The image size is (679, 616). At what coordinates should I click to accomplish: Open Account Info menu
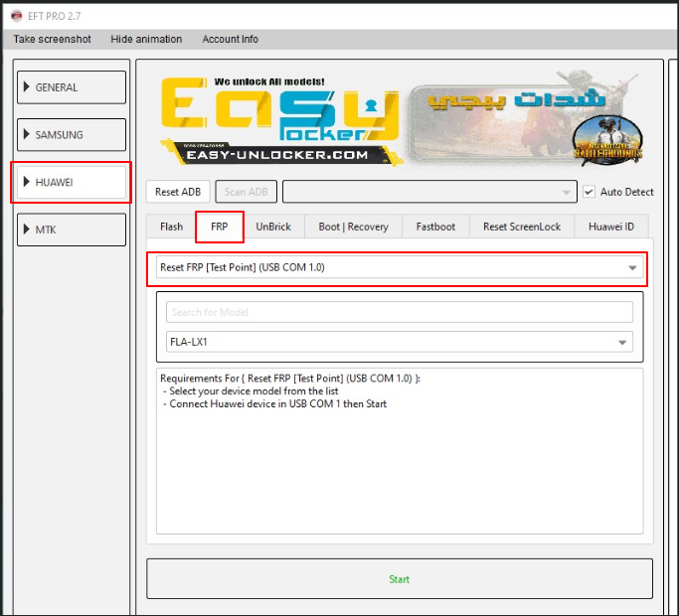pos(230,40)
